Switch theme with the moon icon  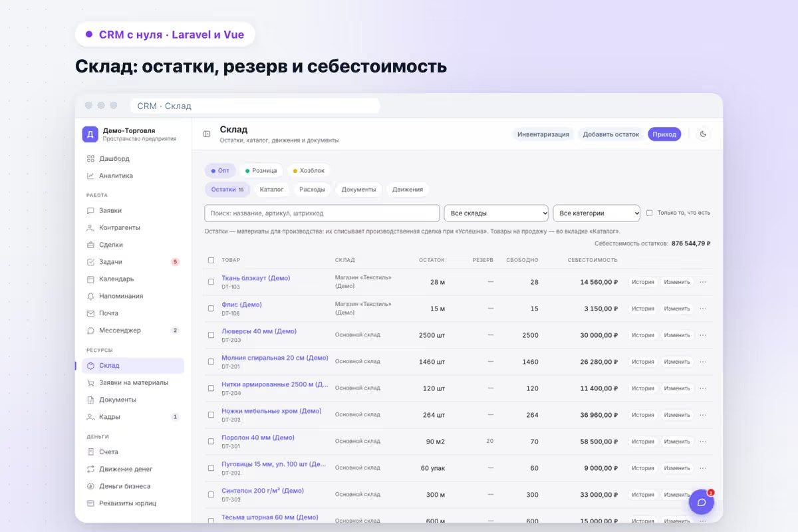click(704, 134)
